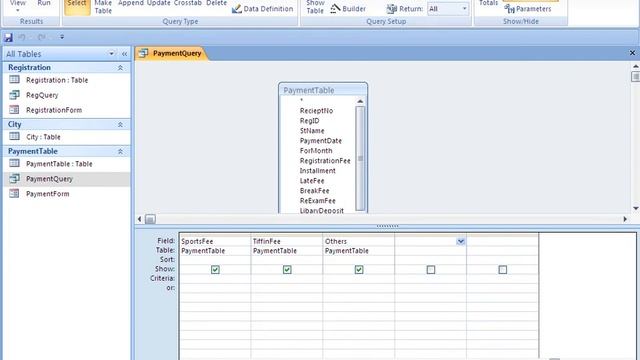
Task: Select RegID field in PaymentTable list
Action: click(x=309, y=121)
